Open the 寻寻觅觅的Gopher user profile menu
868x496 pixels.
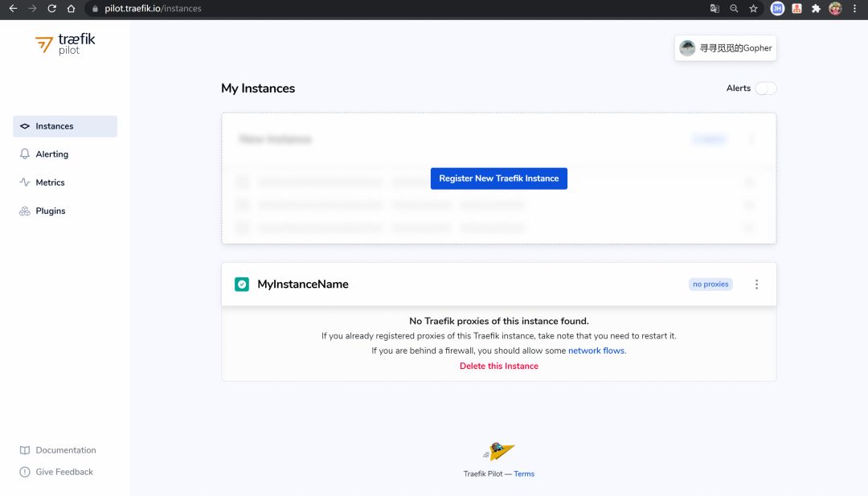coord(725,48)
